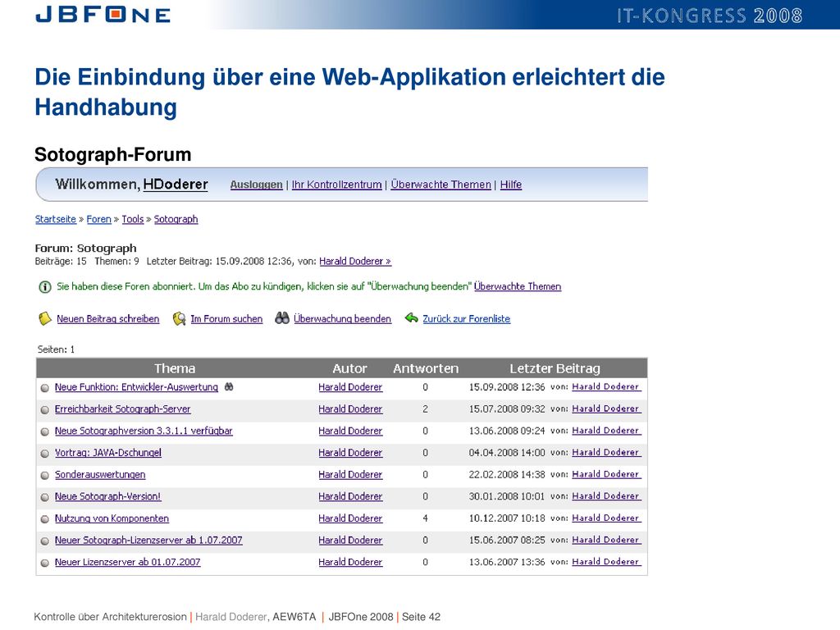Viewport: 840px width, 630px height.
Task: Click reply count 2 in Erreichbarkeit row
Action: pos(426,409)
